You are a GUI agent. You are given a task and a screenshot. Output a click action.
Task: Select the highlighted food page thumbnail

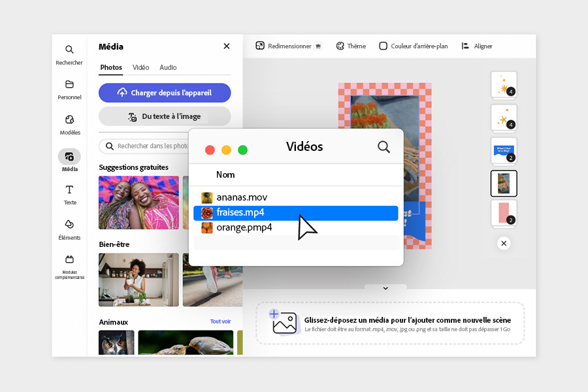click(x=504, y=184)
